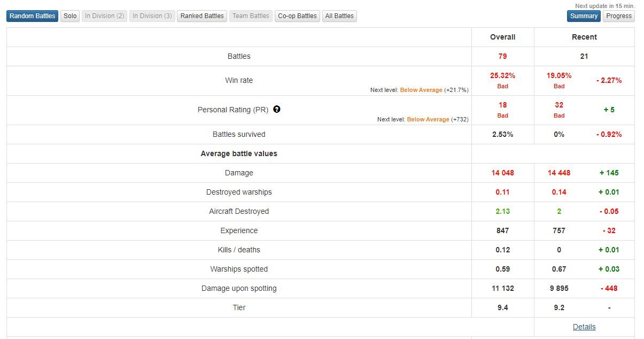The width and height of the screenshot is (644, 339).
Task: Select the Random Battles tab
Action: [x=32, y=16]
